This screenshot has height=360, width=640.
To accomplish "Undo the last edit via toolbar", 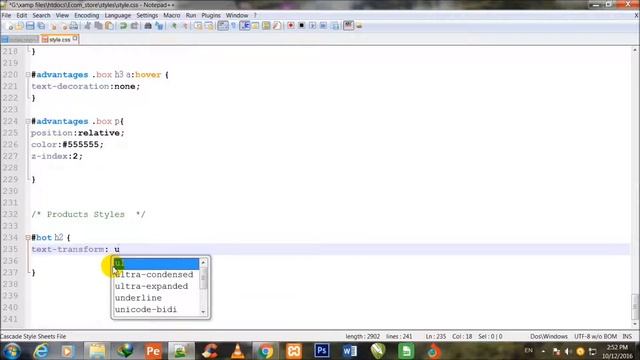I will [123, 26].
